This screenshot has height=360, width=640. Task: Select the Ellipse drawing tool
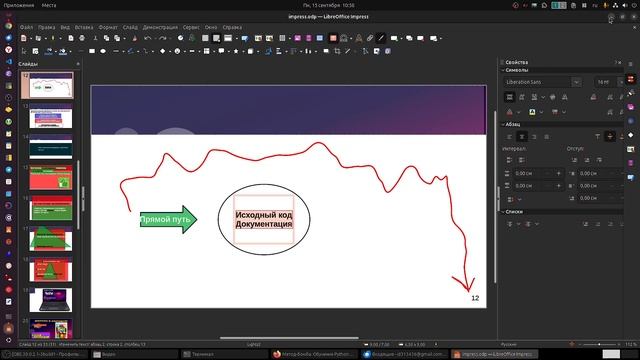click(x=103, y=51)
